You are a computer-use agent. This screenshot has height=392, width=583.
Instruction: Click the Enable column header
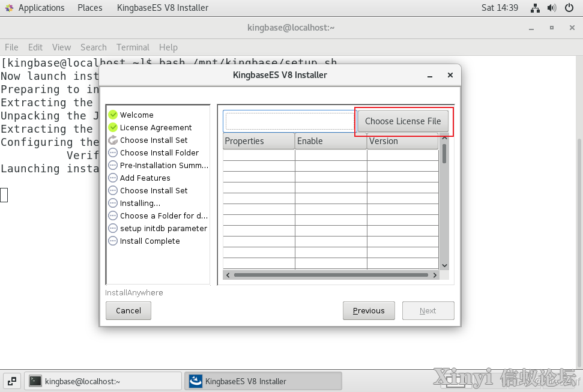click(331, 141)
